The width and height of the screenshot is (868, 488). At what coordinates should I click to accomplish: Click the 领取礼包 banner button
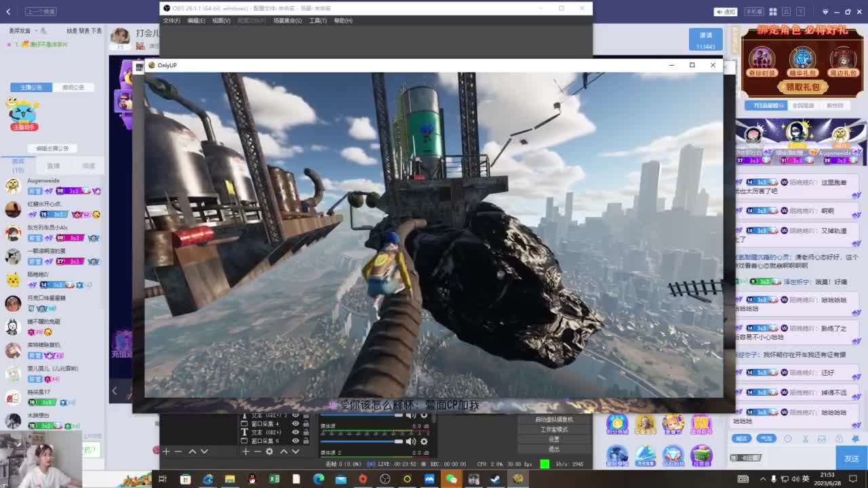click(x=802, y=87)
